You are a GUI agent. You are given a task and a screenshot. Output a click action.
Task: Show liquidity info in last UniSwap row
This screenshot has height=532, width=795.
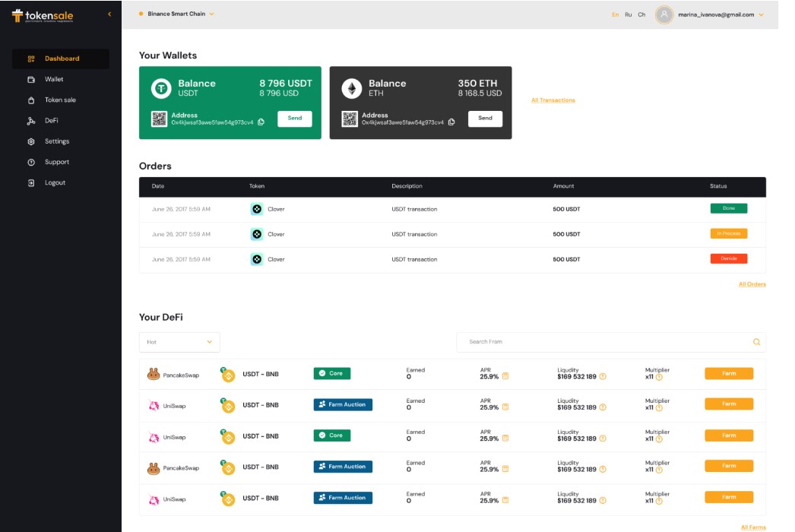click(603, 500)
